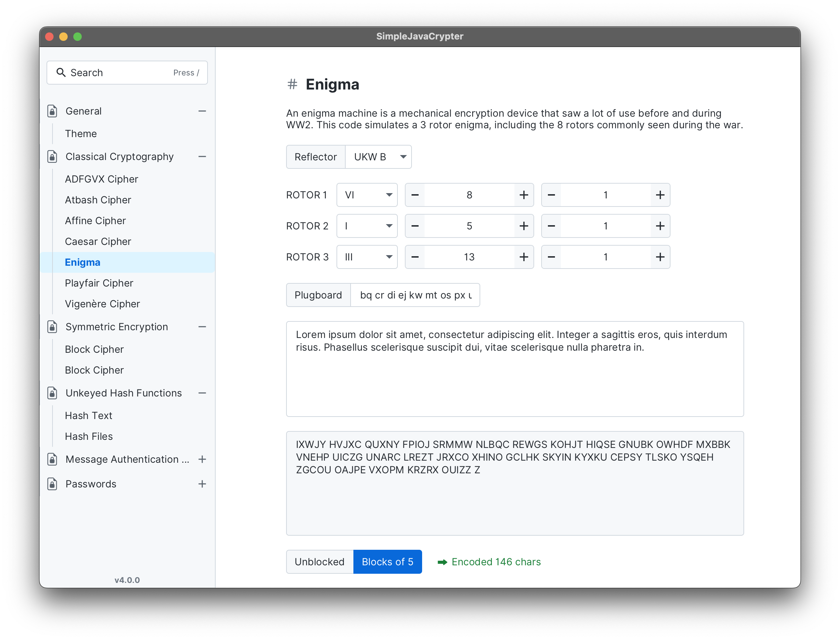The height and width of the screenshot is (640, 840).
Task: Open the Hash Files page
Action: click(x=89, y=436)
